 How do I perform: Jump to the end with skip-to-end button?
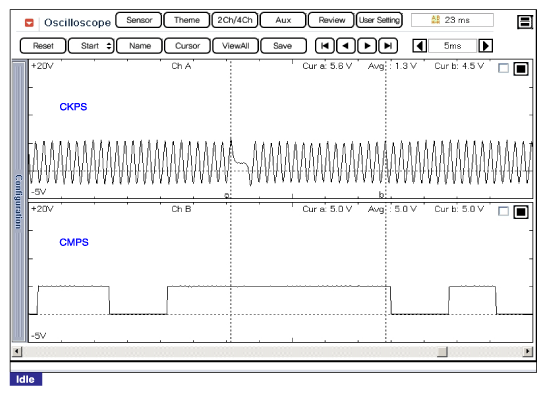click(x=388, y=46)
